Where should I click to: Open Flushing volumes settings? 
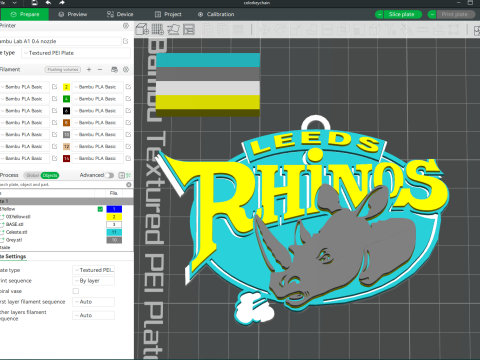pos(63,70)
